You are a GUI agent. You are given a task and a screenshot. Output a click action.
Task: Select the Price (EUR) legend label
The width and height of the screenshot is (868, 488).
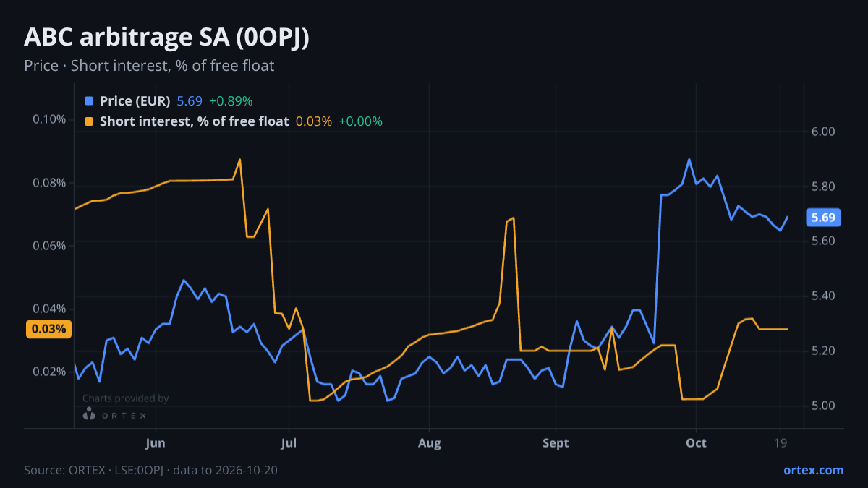coord(135,101)
